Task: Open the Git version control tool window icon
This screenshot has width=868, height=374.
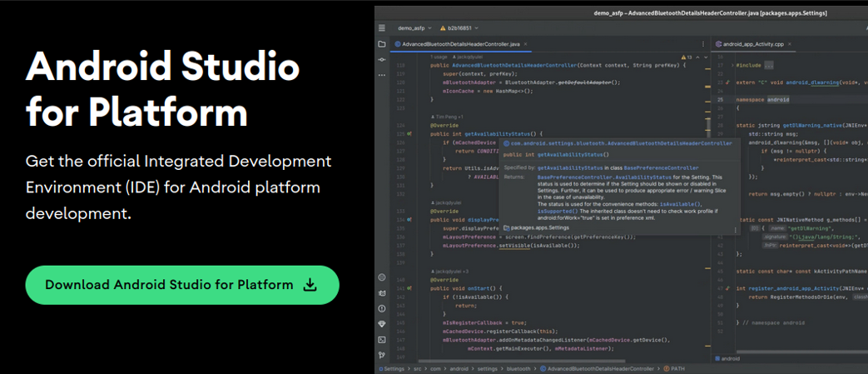Action: (382, 355)
